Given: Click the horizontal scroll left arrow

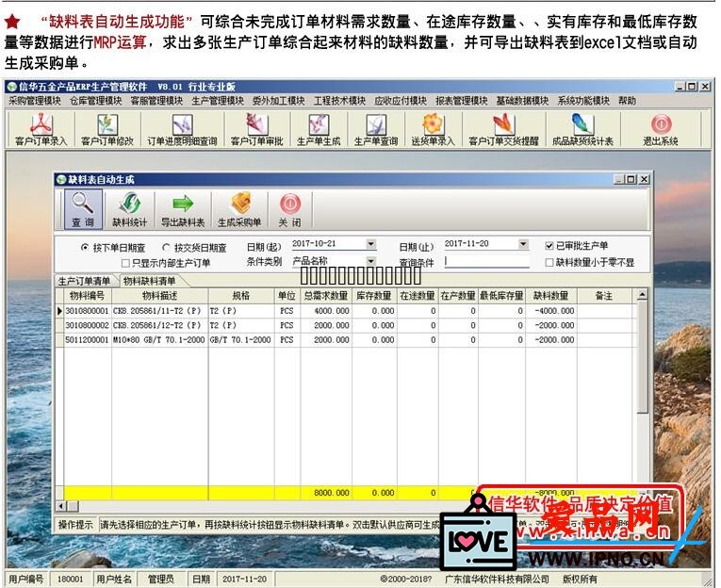Looking at the screenshot, I should pos(60,506).
